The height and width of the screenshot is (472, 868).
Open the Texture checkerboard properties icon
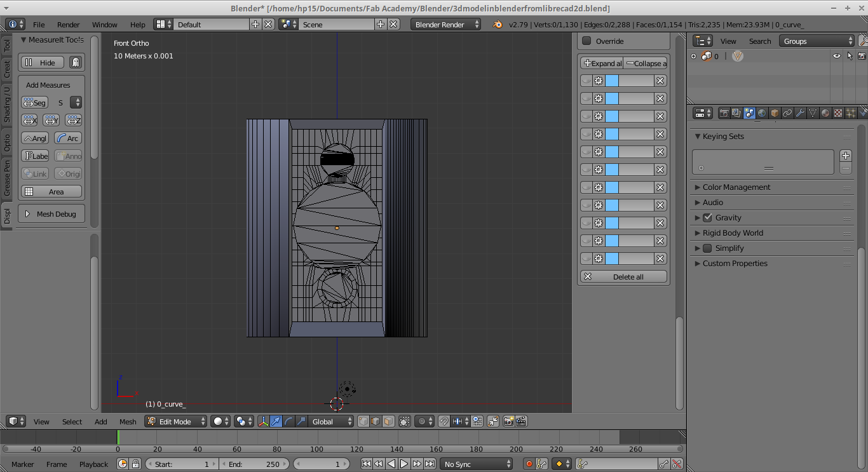(x=838, y=113)
